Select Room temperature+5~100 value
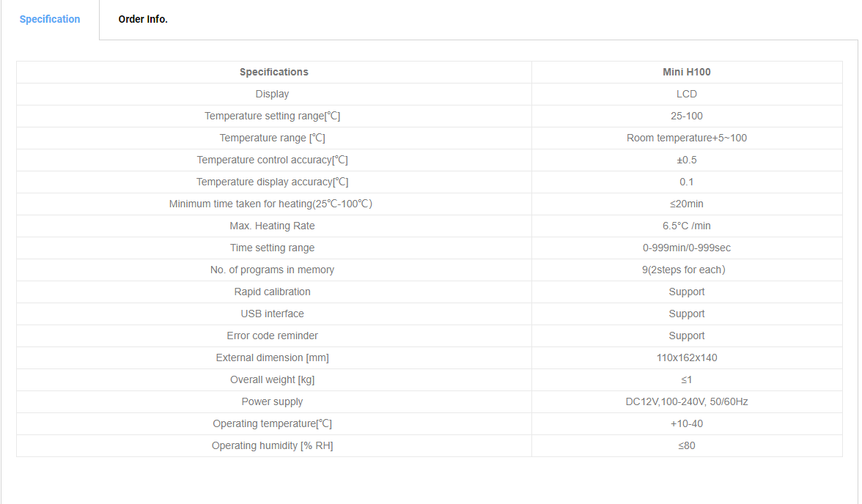Image resolution: width=862 pixels, height=504 pixels. click(687, 138)
